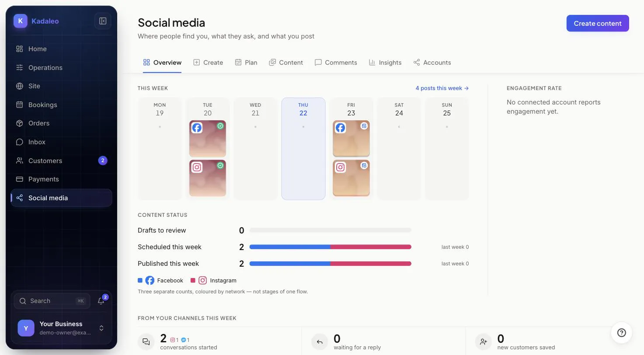Click the Search field in the sidebar
644x355 pixels.
(52, 301)
